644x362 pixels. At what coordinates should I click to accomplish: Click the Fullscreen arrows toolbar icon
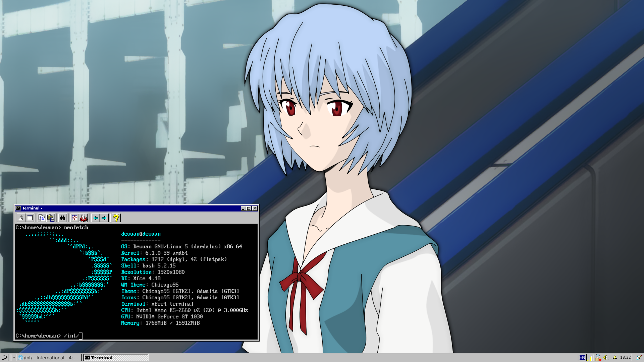(74, 218)
